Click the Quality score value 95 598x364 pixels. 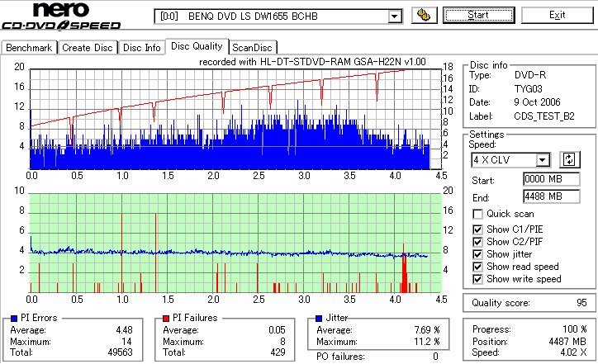[x=581, y=303]
